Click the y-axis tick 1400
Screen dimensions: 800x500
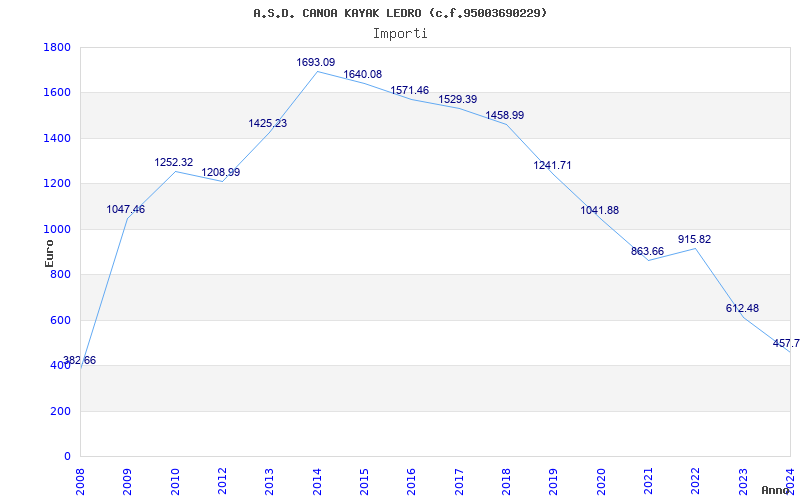(x=57, y=138)
